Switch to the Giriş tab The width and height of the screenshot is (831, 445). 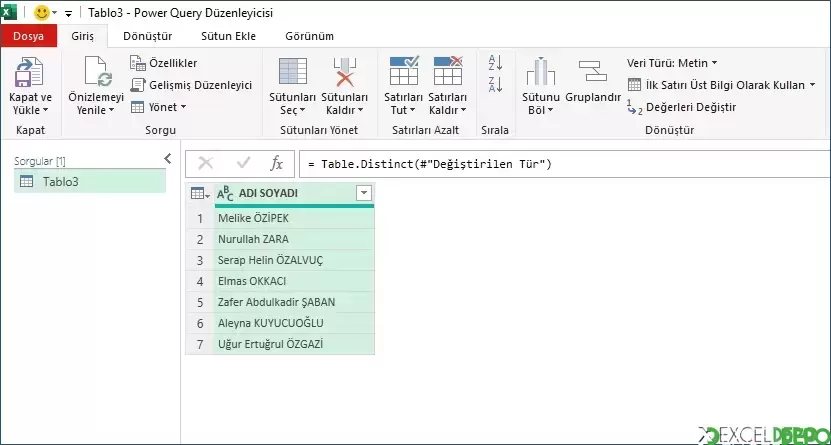click(83, 37)
